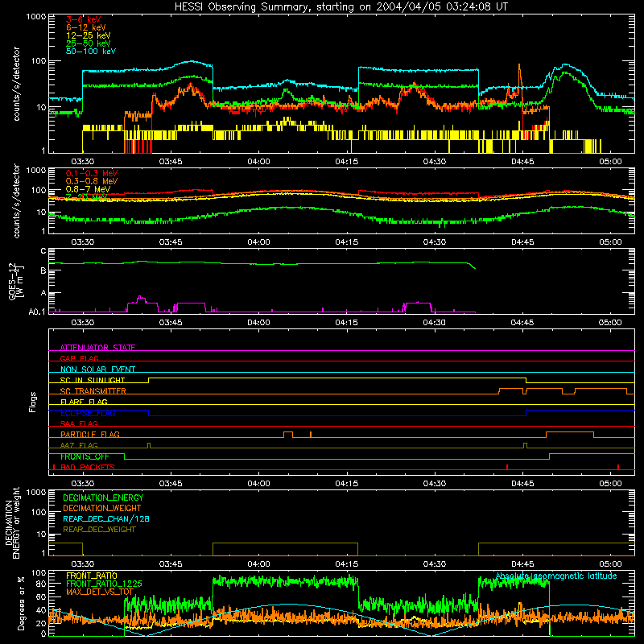644x644 pixels.
Task: Select the FLARE_FLAG label
Action: [x=84, y=402]
